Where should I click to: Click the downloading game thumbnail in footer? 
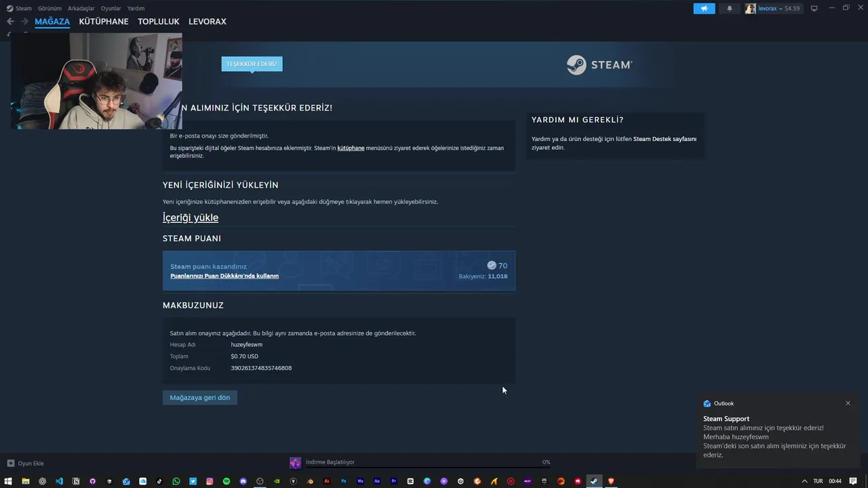295,463
